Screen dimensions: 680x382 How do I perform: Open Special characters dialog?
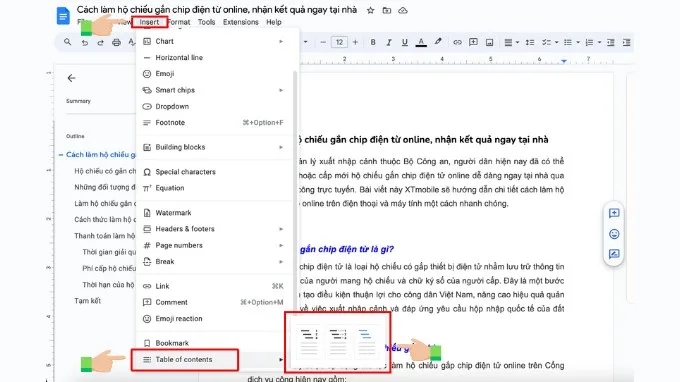pos(215,172)
